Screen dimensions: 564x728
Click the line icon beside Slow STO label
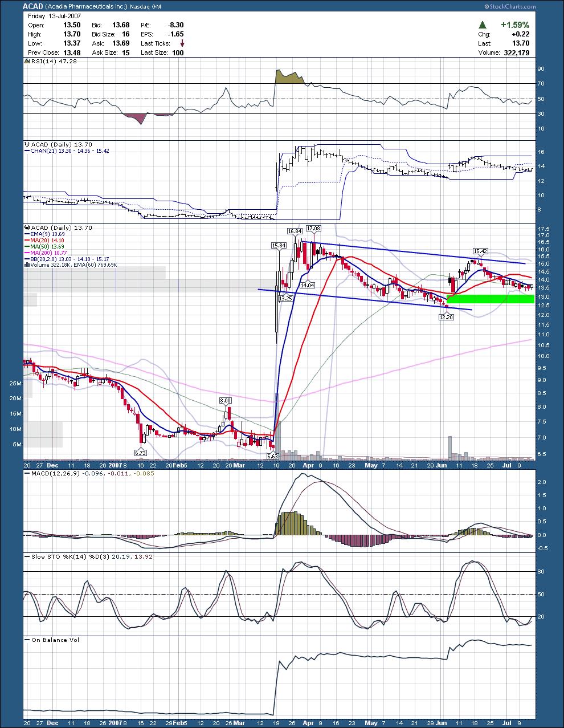27,556
